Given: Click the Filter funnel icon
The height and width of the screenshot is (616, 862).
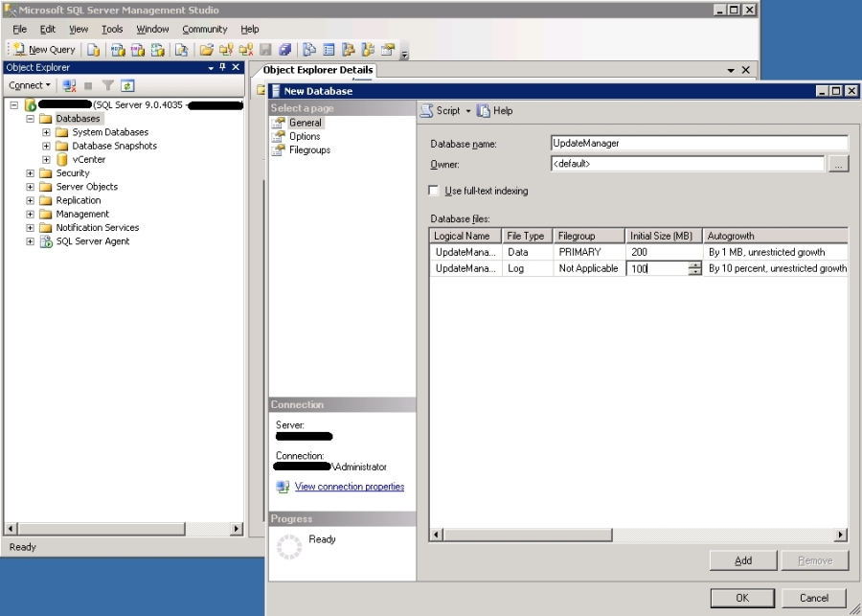Looking at the screenshot, I should coord(107,86).
